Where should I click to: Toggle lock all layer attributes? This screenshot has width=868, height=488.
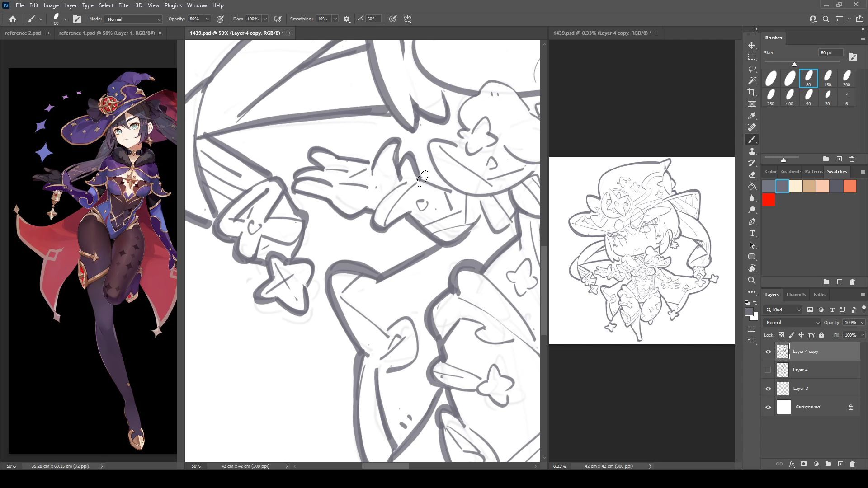821,335
